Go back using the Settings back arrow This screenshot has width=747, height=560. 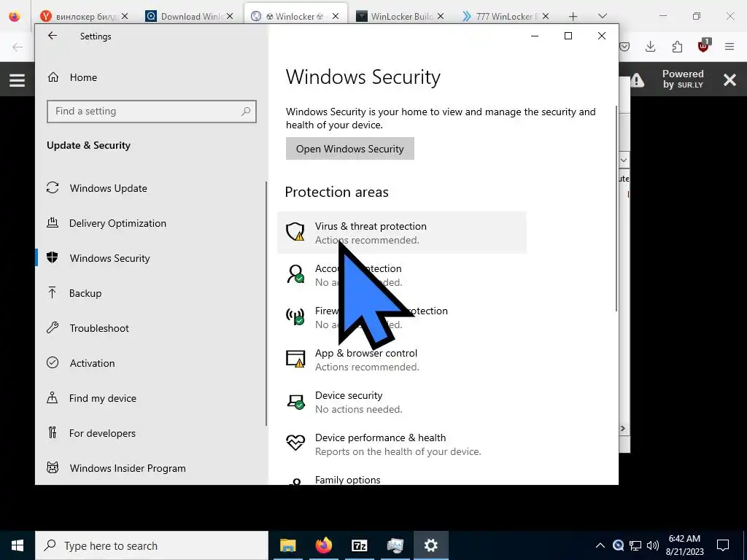[53, 36]
